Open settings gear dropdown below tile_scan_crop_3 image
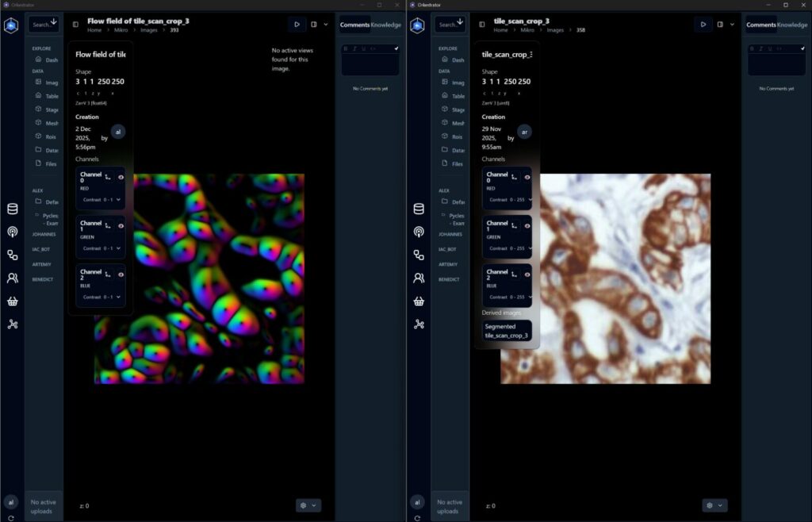This screenshot has width=812, height=522. point(714,505)
